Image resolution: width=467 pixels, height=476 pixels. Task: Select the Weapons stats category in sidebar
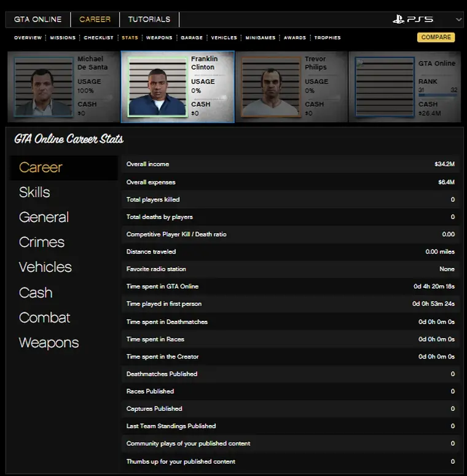point(49,343)
